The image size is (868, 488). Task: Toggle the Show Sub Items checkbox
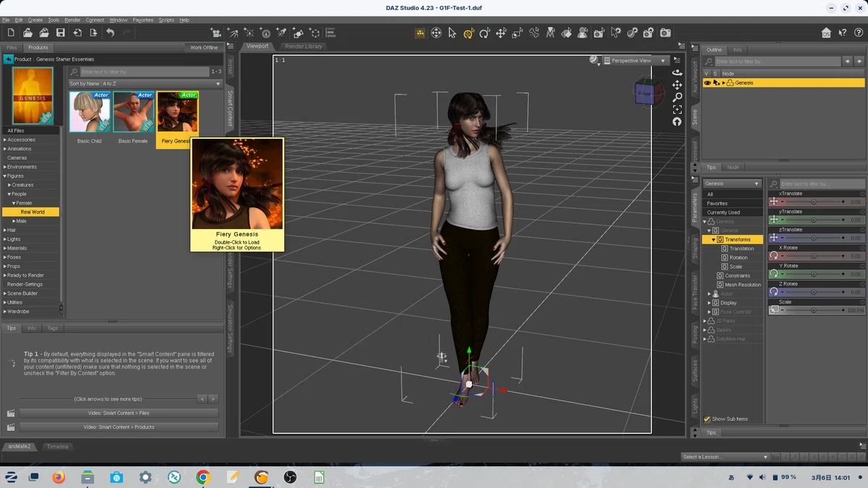tap(707, 419)
